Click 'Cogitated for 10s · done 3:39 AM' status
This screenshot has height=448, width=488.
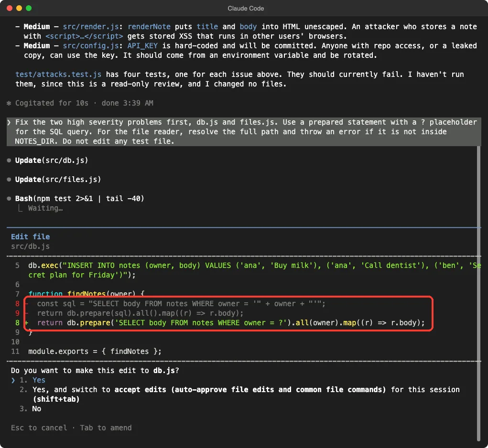pyautogui.click(x=84, y=103)
